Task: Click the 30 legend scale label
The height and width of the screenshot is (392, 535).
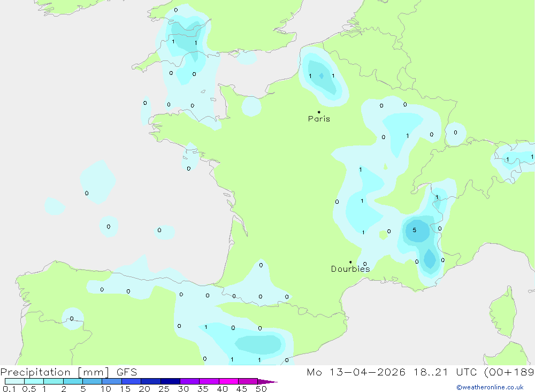Action: click(184, 389)
